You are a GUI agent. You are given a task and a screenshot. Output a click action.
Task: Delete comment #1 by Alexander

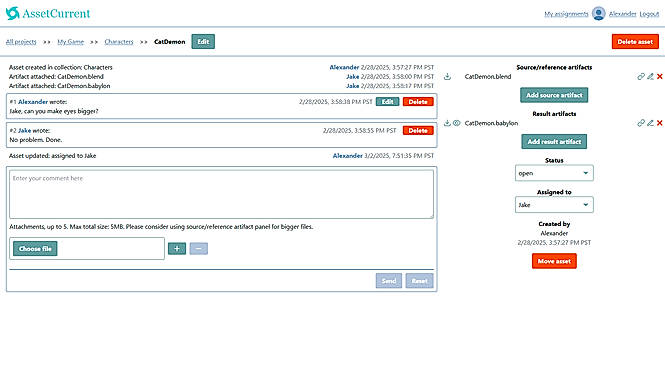(x=418, y=102)
